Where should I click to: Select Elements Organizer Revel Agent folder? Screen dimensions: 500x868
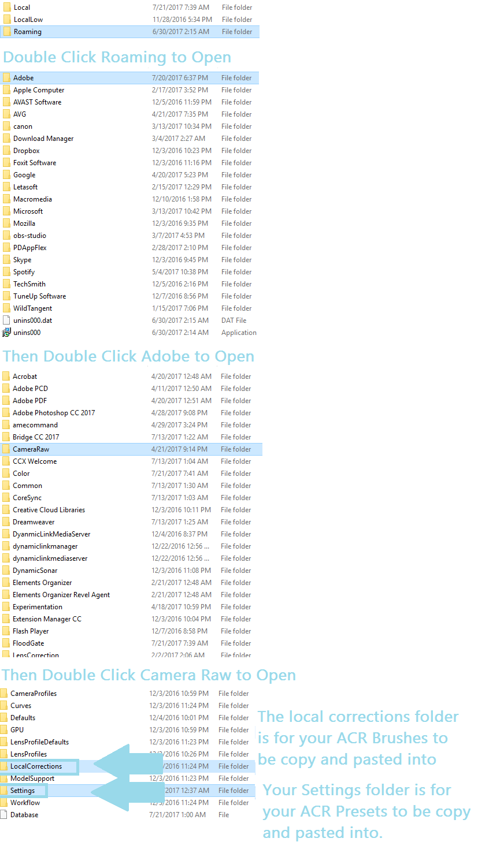click(x=61, y=595)
